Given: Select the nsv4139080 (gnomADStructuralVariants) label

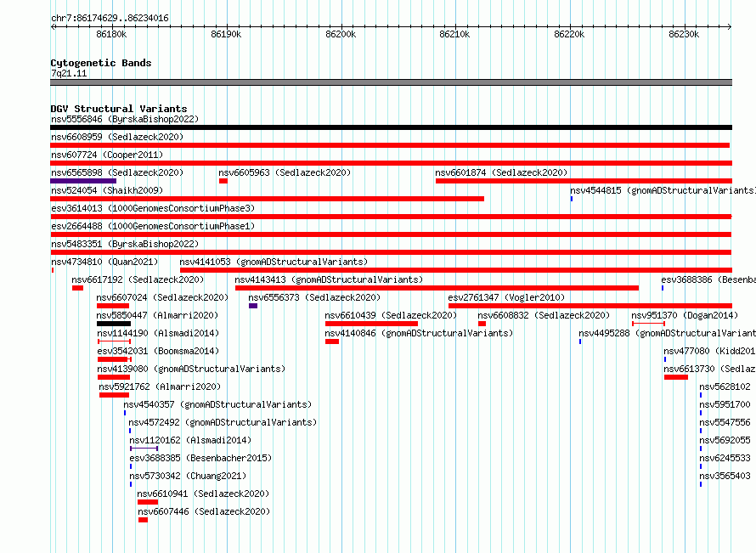Looking at the screenshot, I should (191, 369).
